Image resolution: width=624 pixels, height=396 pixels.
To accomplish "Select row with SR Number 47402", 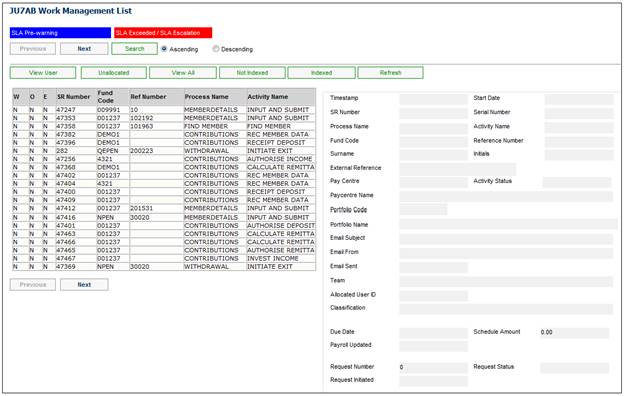I will 164,175.
